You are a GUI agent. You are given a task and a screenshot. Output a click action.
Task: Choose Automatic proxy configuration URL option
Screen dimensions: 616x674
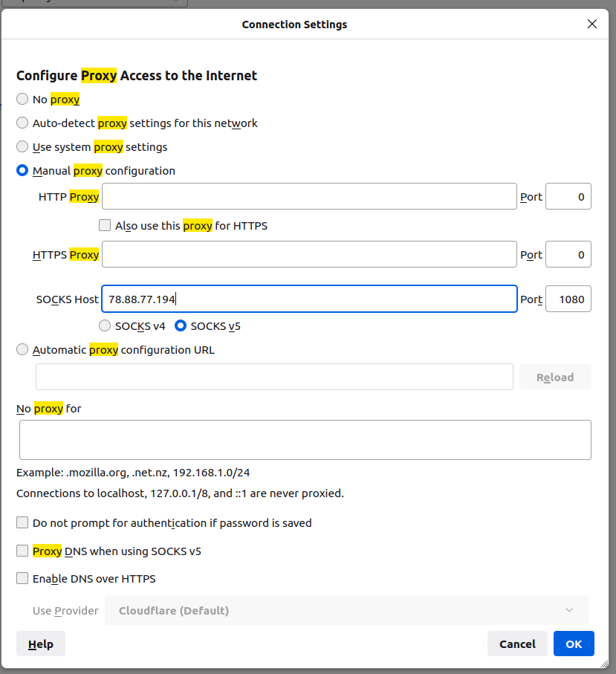(x=23, y=350)
